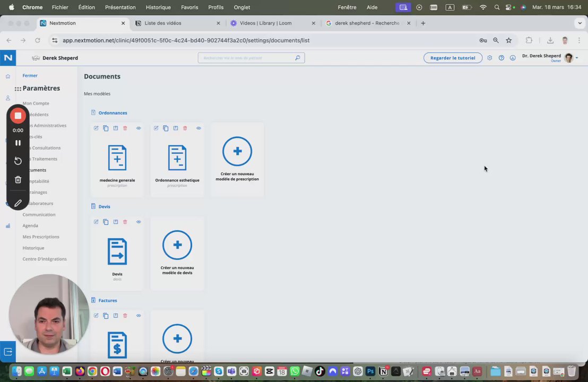Preview the Devis template eye icon
Image resolution: width=588 pixels, height=382 pixels.
tap(139, 222)
